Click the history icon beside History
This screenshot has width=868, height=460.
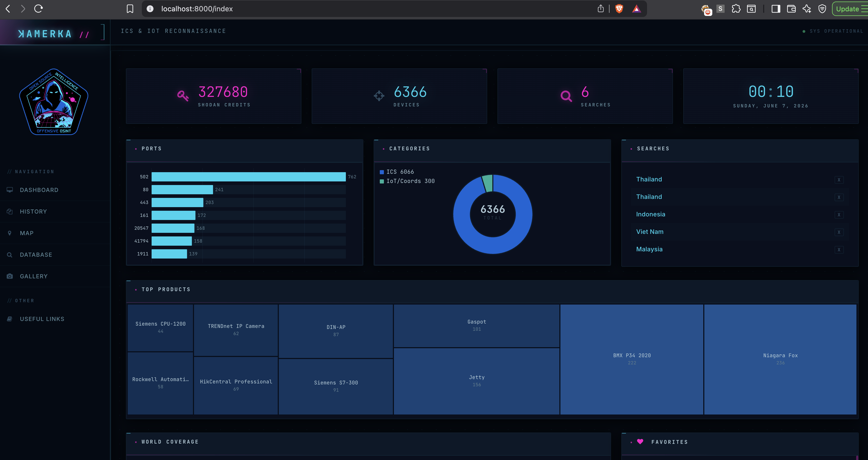[10, 211]
